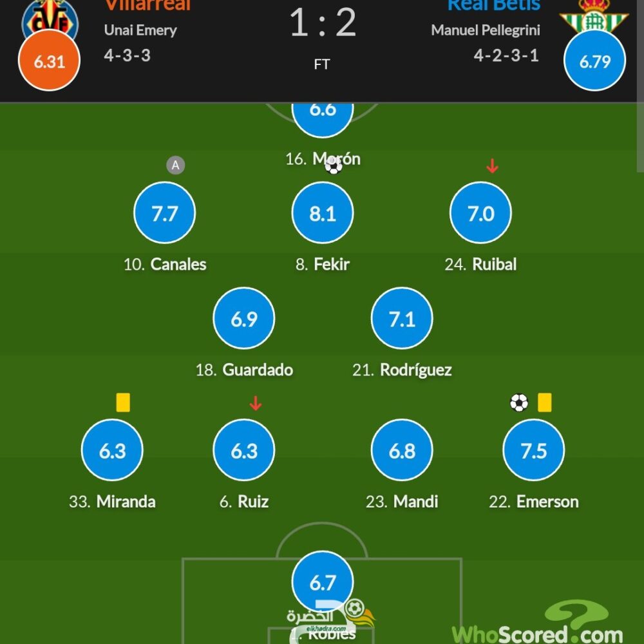
Task: Click Canales' assist badge icon
Action: (x=175, y=165)
